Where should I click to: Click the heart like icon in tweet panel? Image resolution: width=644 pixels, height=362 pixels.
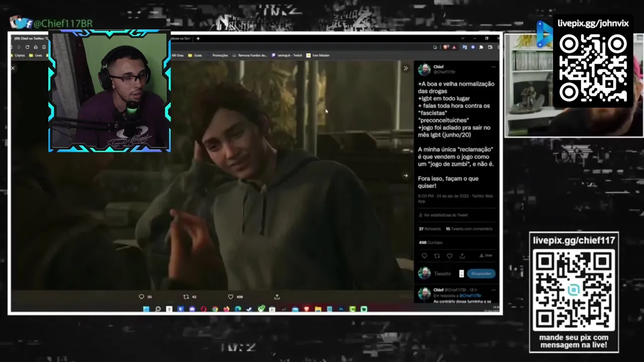(x=449, y=256)
